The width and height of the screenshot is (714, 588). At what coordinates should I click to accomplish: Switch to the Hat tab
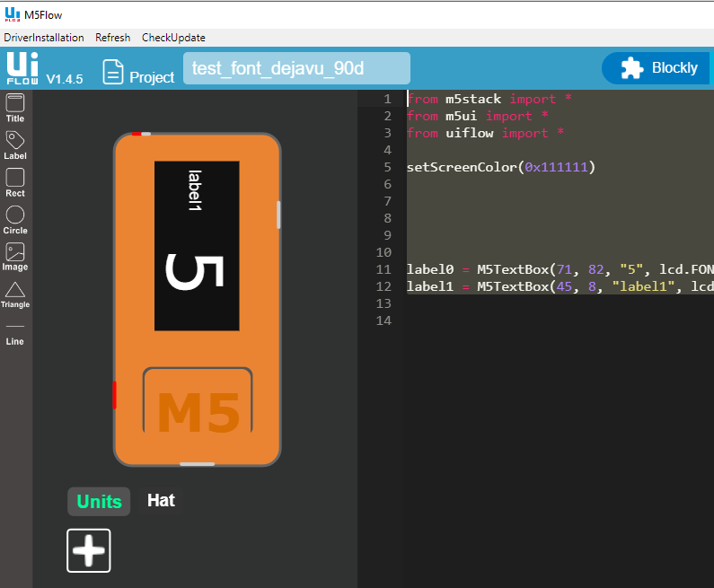(161, 500)
